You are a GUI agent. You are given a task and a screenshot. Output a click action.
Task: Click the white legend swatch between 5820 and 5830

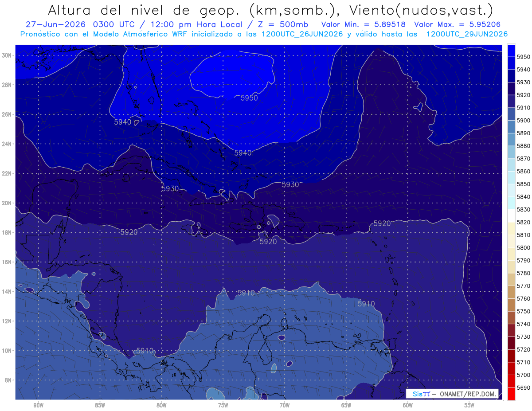click(x=511, y=216)
